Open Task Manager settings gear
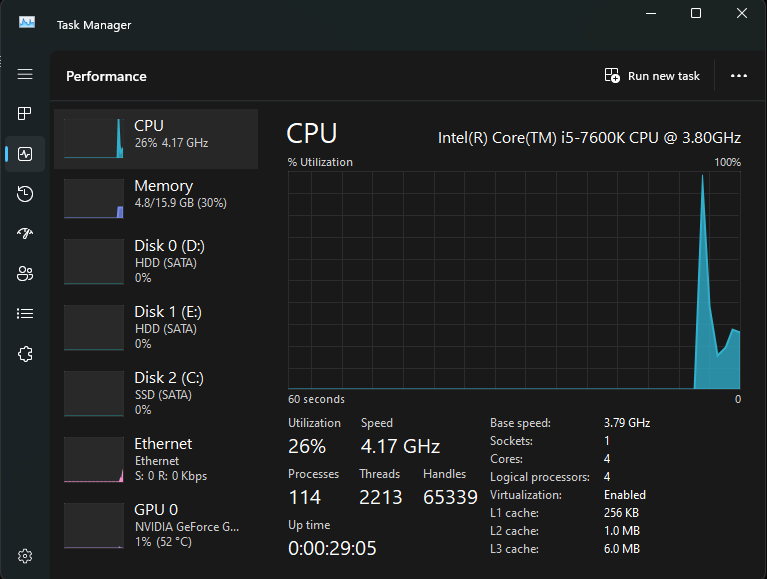Image resolution: width=767 pixels, height=579 pixels. point(25,556)
